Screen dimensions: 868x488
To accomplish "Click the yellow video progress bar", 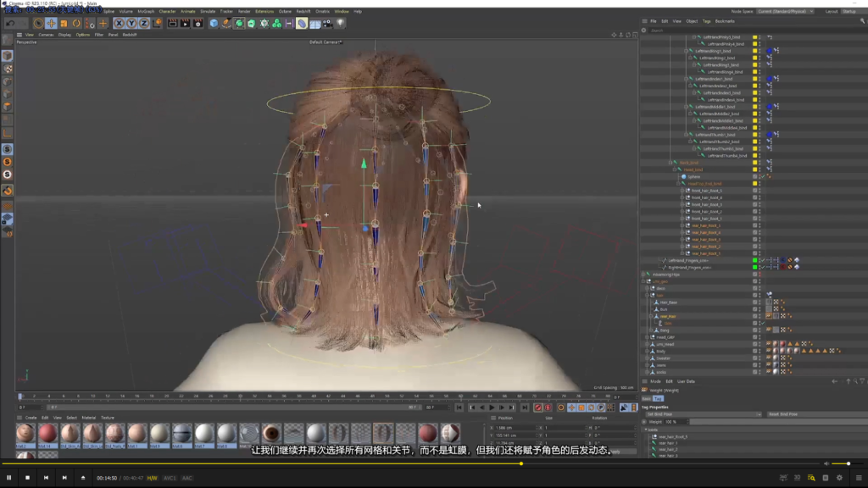I will click(x=254, y=463).
